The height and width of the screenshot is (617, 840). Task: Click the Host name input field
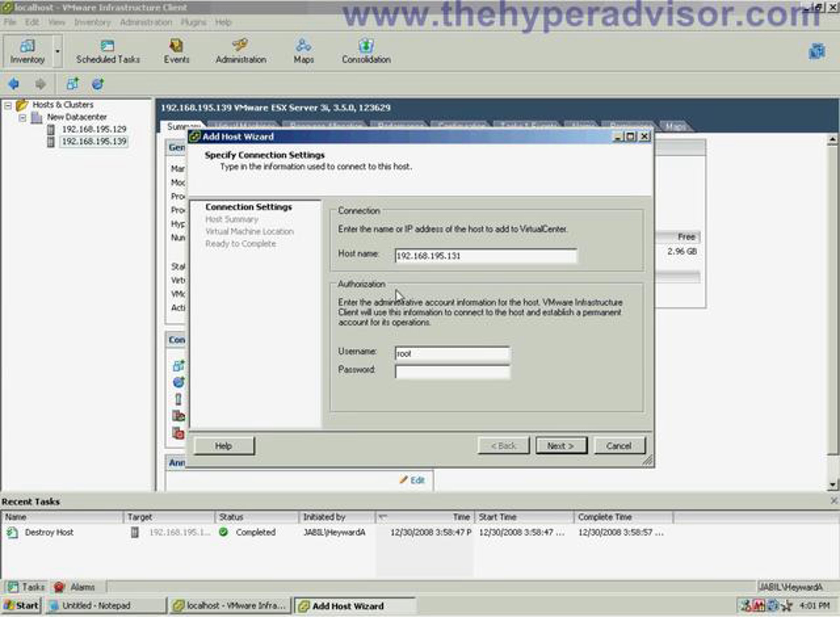[485, 256]
